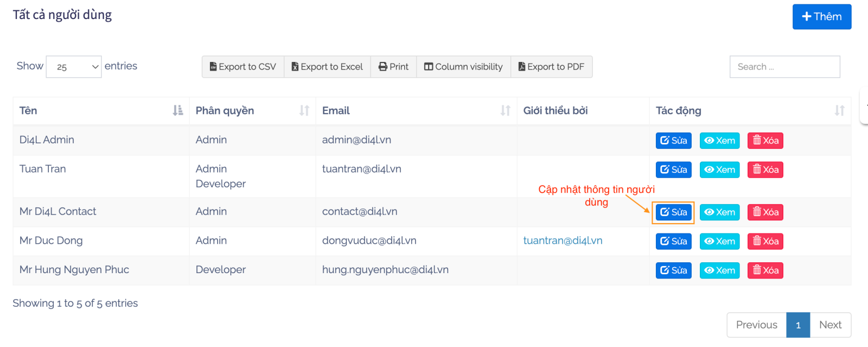Click the Tác động column sort icon
Screen dimensions: 868x347
coord(839,111)
